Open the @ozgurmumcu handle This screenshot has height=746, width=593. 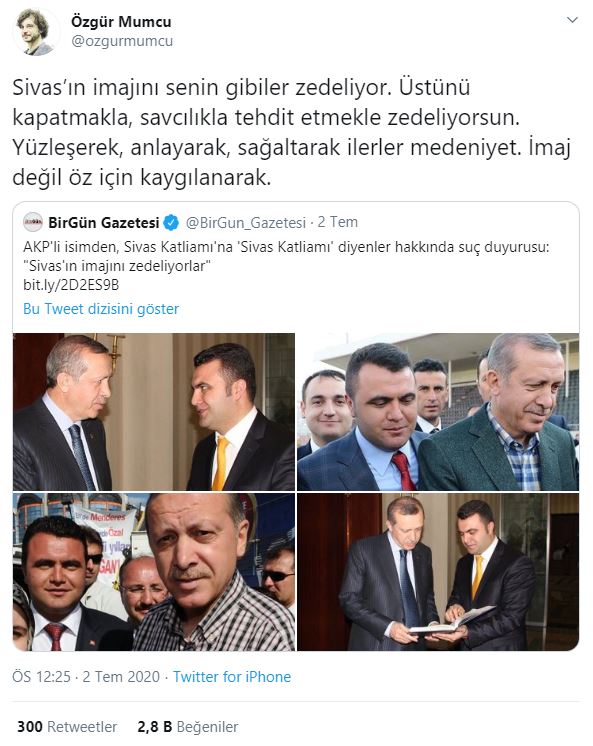click(x=122, y=41)
